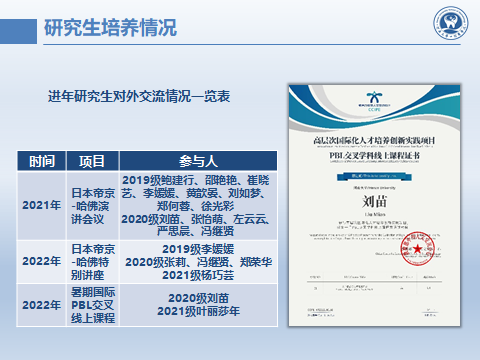Click the slide title 研究生培养情况
Screen dimensions: 480x360
[x=110, y=28]
